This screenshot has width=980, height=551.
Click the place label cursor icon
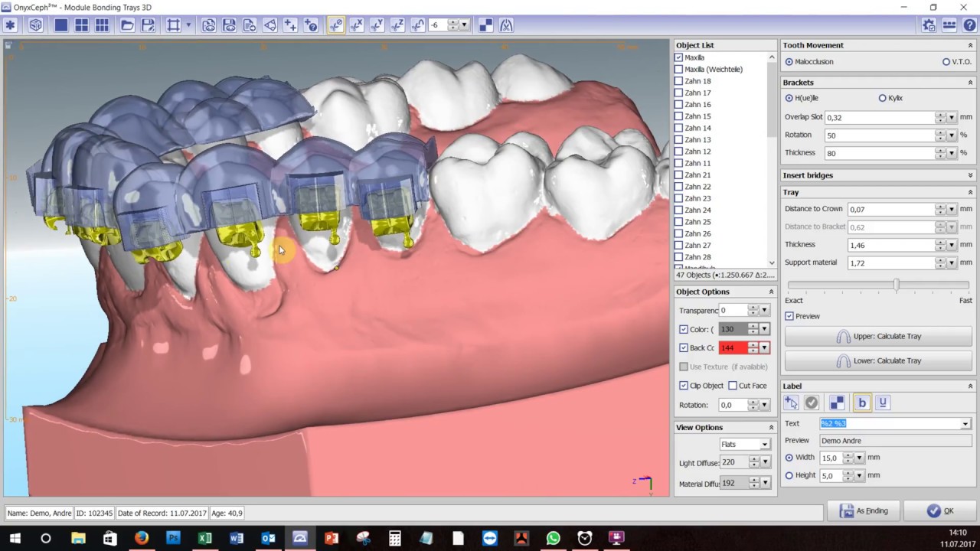[792, 403]
